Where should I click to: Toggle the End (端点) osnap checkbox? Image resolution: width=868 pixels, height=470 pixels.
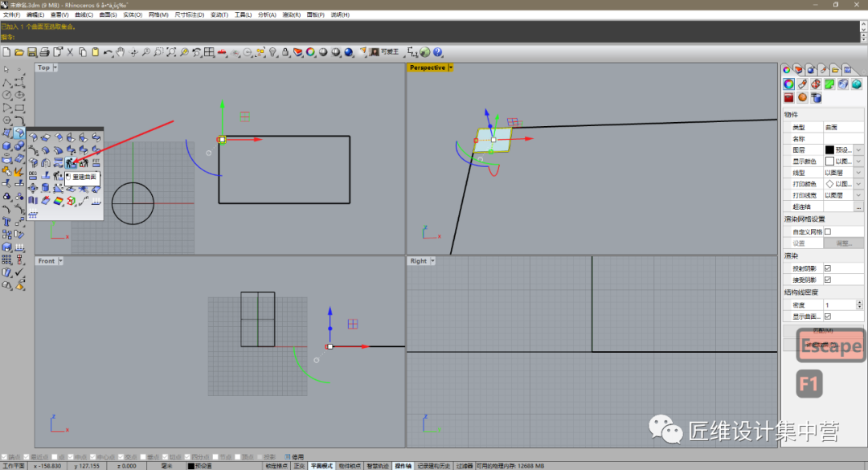[5, 457]
